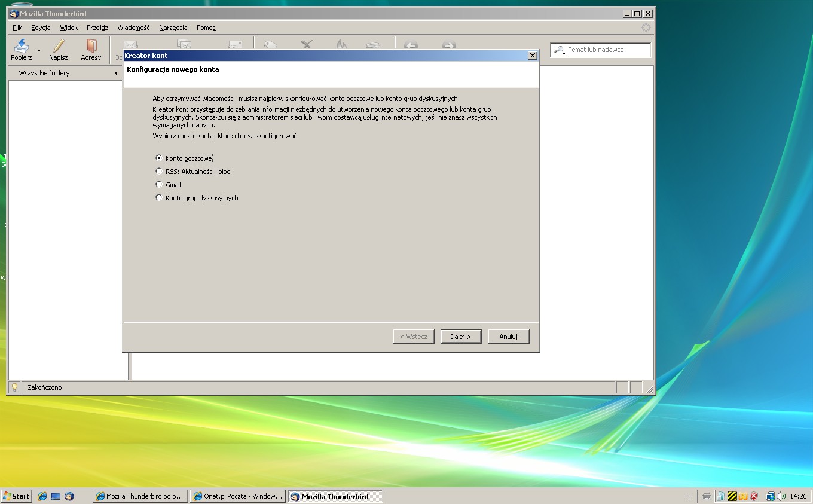
Task: Click the status bar lightbulb icon
Action: (14, 387)
